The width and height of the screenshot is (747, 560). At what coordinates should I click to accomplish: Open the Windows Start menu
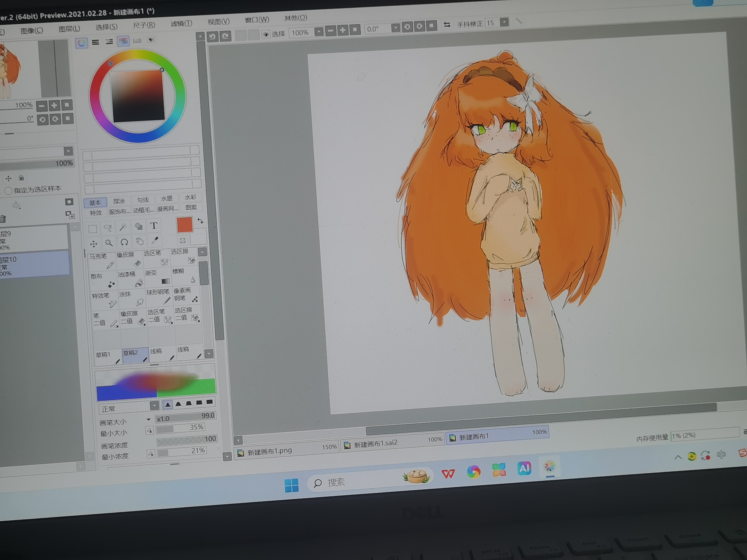pyautogui.click(x=291, y=485)
